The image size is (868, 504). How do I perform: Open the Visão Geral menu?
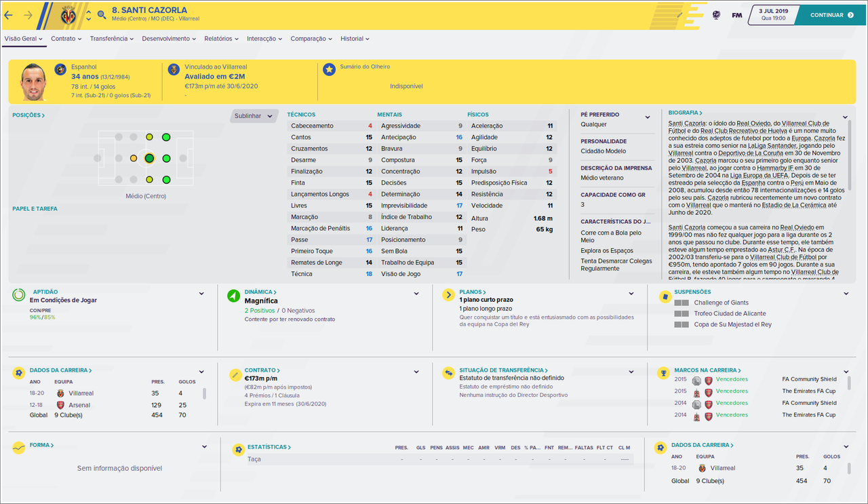[24, 39]
